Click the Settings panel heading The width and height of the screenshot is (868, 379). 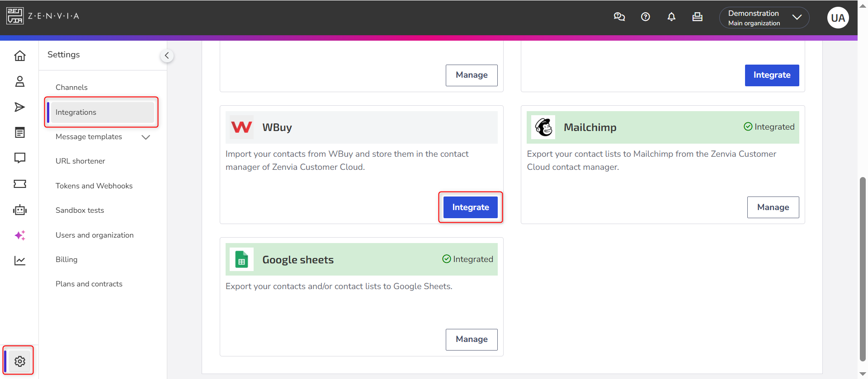[x=63, y=55]
